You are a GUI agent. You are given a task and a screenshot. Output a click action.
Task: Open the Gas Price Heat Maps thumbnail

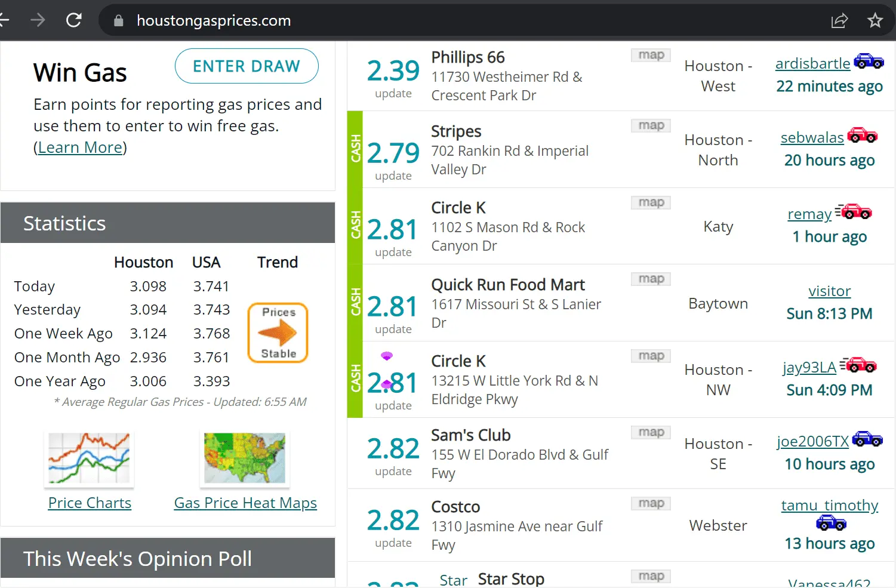tap(245, 458)
